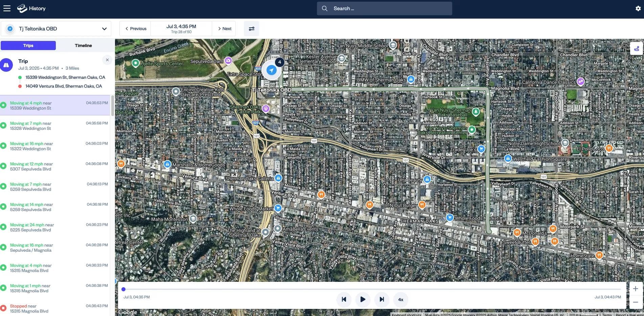Zoom in on the map

(635, 289)
